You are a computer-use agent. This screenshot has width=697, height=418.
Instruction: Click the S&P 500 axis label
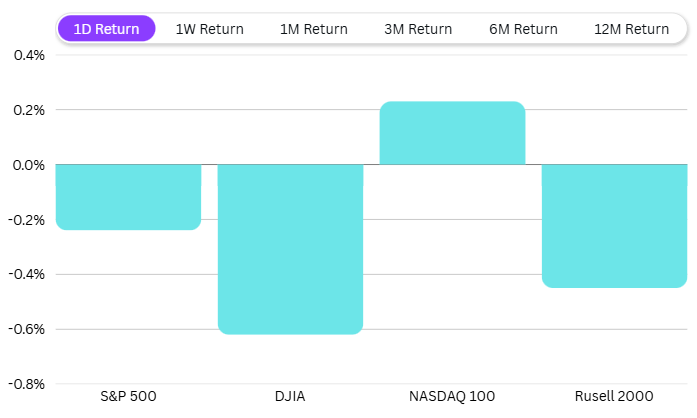coord(129,396)
